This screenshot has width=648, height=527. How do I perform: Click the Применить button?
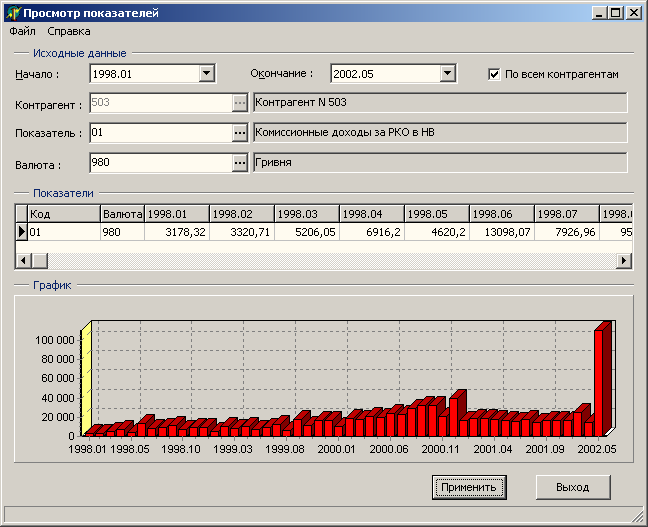pos(469,487)
